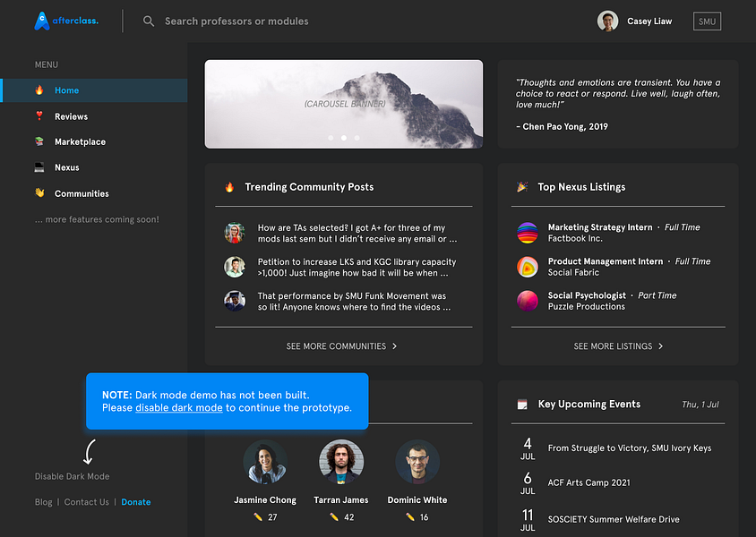Click the avatar of the TA selection post
756x537 pixels.
point(235,233)
